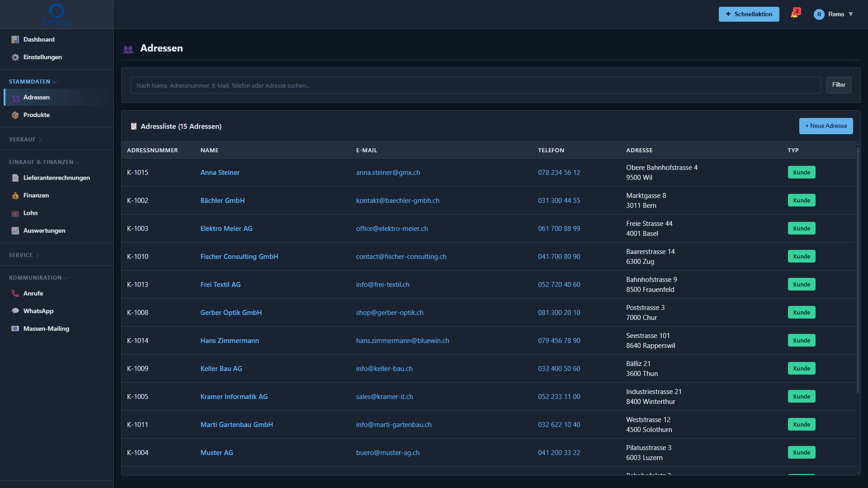Viewport: 868px width, 488px height.
Task: Click the Dashboard chart icon
Action: (15, 40)
